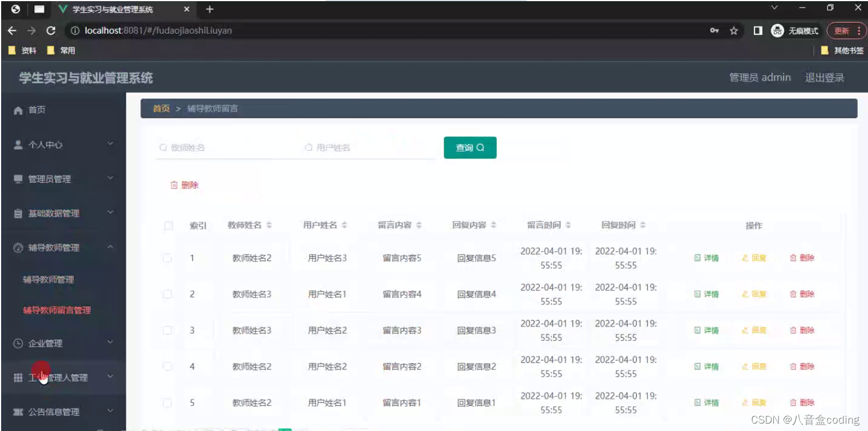868x431 pixels.
Task: Click the 留言内容5 cell
Action: pos(402,258)
